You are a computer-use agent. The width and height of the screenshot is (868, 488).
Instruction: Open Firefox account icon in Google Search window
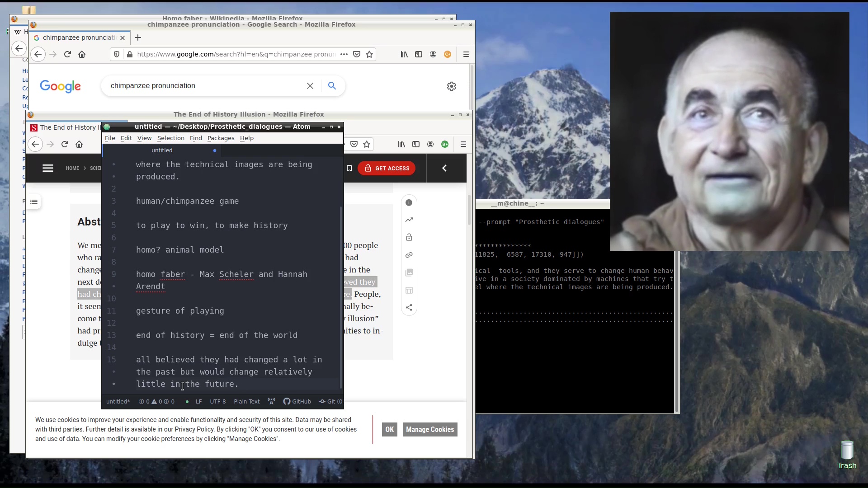[433, 54]
